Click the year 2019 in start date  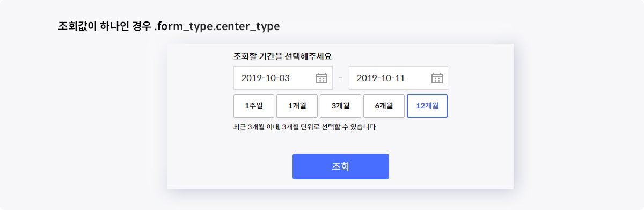point(250,78)
